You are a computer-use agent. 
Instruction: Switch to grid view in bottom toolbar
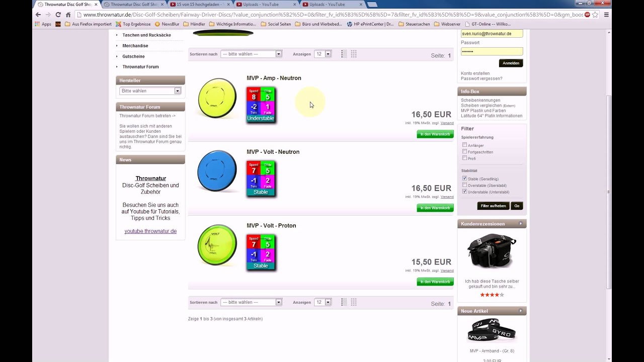354,302
